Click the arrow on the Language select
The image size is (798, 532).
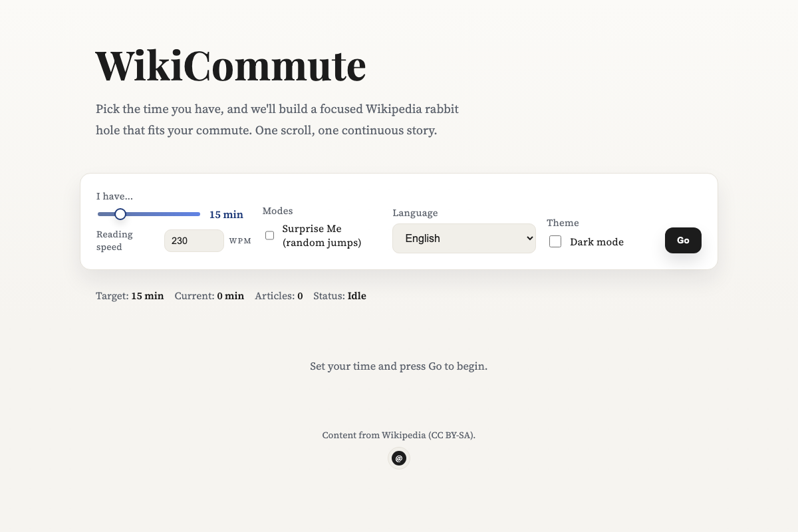click(529, 238)
